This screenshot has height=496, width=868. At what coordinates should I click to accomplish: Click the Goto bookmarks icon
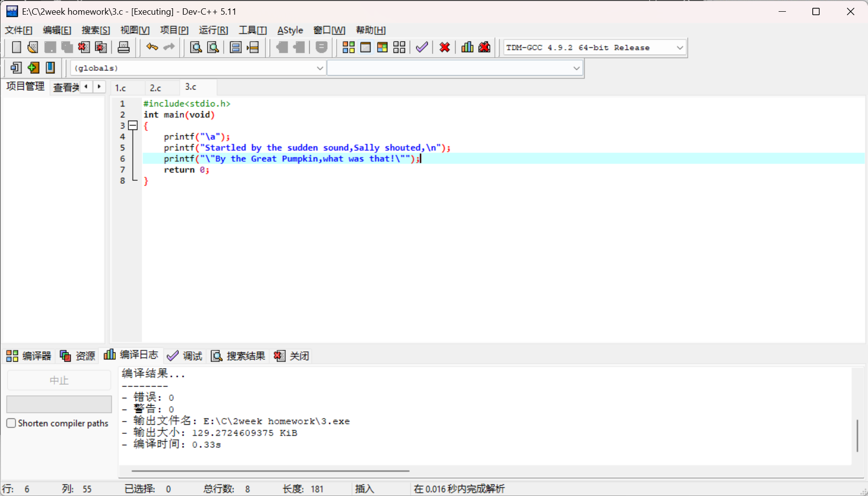(50, 67)
